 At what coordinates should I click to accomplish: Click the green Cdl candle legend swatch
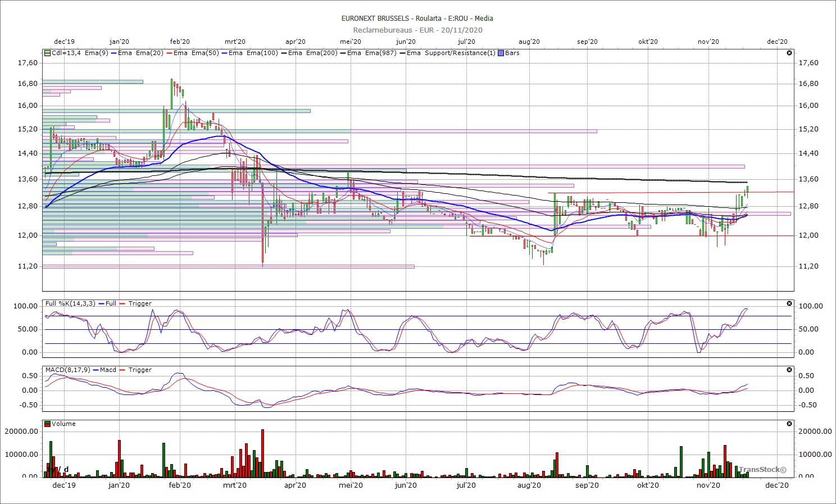(x=47, y=53)
